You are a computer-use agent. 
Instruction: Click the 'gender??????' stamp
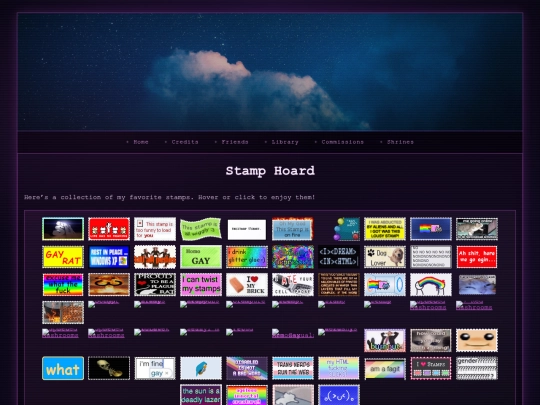[x=477, y=368]
